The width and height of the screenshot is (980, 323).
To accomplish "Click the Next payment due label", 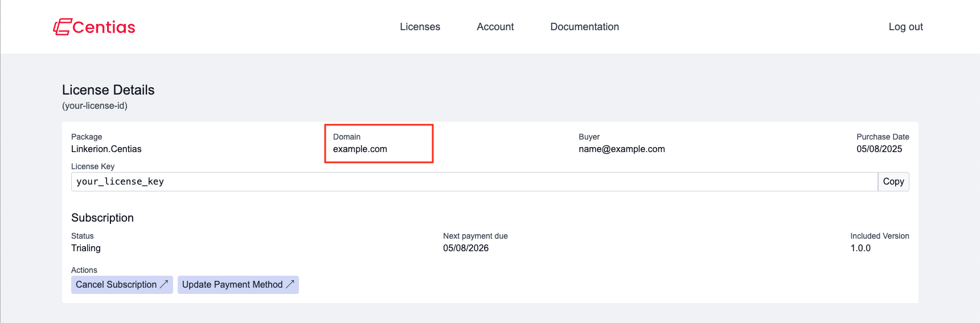I will (475, 236).
